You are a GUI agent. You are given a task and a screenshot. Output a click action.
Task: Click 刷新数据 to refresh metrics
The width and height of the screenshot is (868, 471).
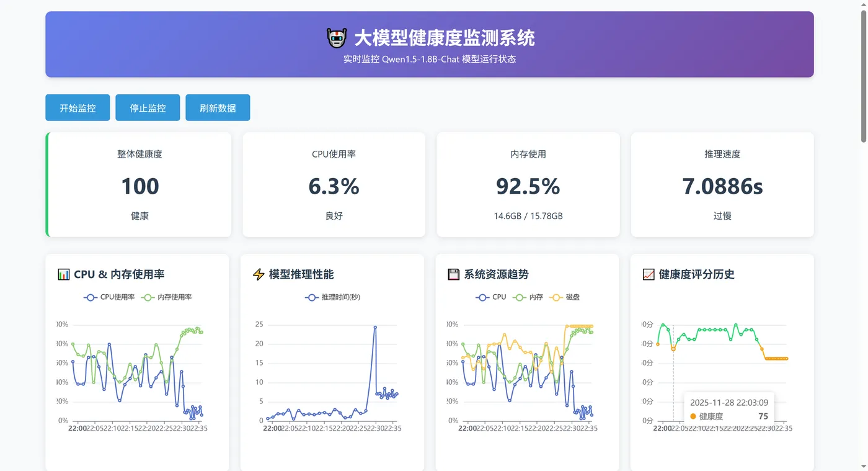(217, 107)
